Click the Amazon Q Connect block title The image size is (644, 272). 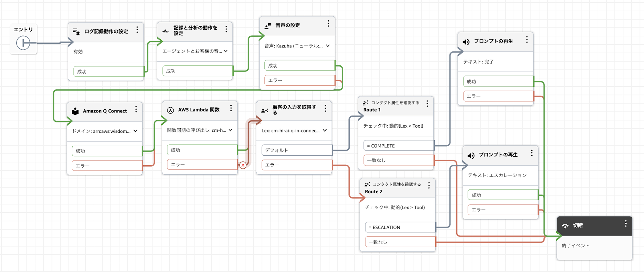(105, 111)
